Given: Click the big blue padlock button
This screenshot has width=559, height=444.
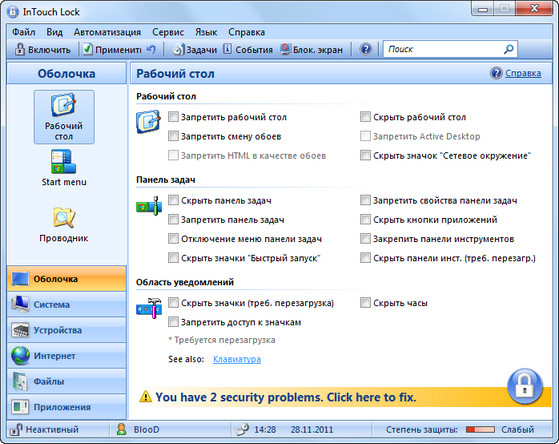Looking at the screenshot, I should (525, 387).
